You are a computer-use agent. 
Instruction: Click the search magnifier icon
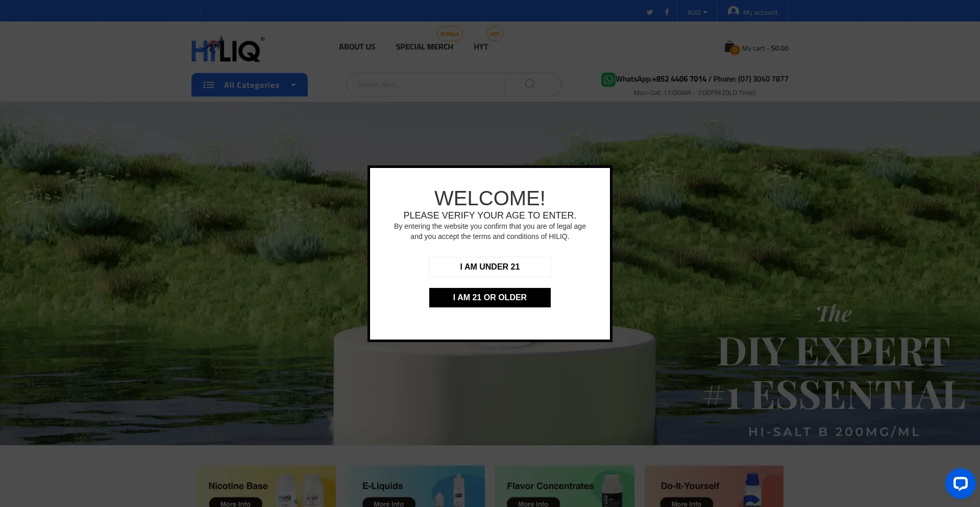(x=530, y=84)
